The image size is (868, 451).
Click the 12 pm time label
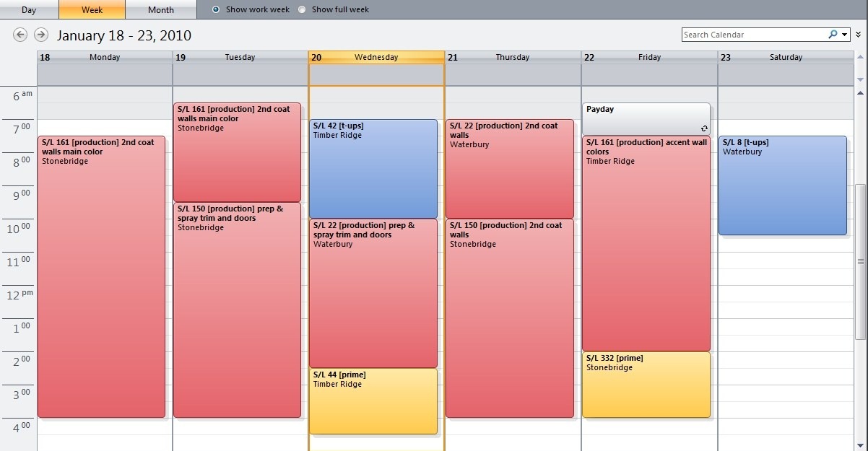19,294
